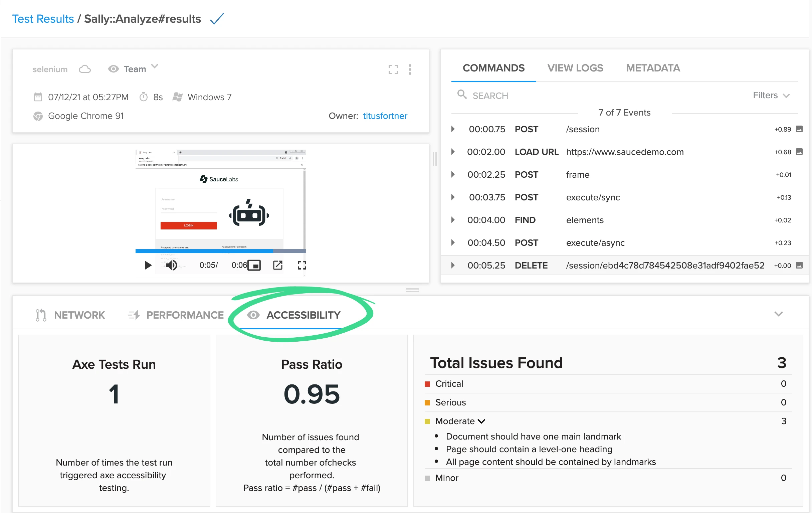This screenshot has width=812, height=513.
Task: Mute the video volume speaker icon
Action: pyautogui.click(x=172, y=265)
